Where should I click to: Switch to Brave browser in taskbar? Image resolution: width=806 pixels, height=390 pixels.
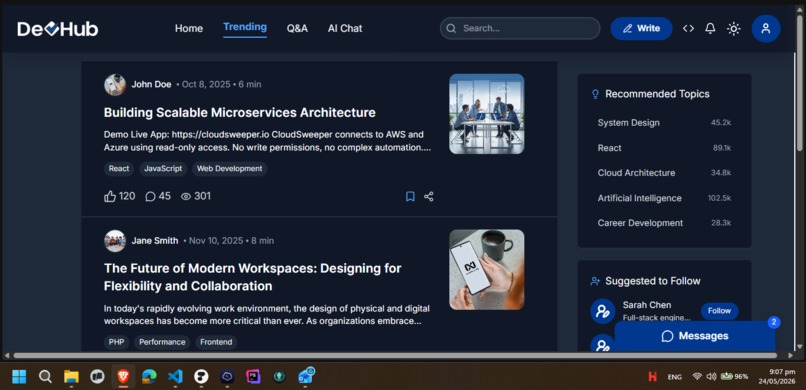pos(123,377)
